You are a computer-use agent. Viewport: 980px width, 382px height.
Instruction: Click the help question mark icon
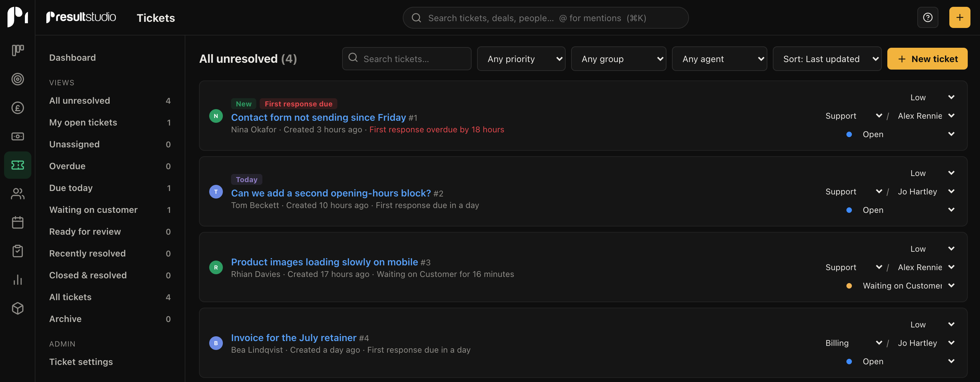click(928, 17)
